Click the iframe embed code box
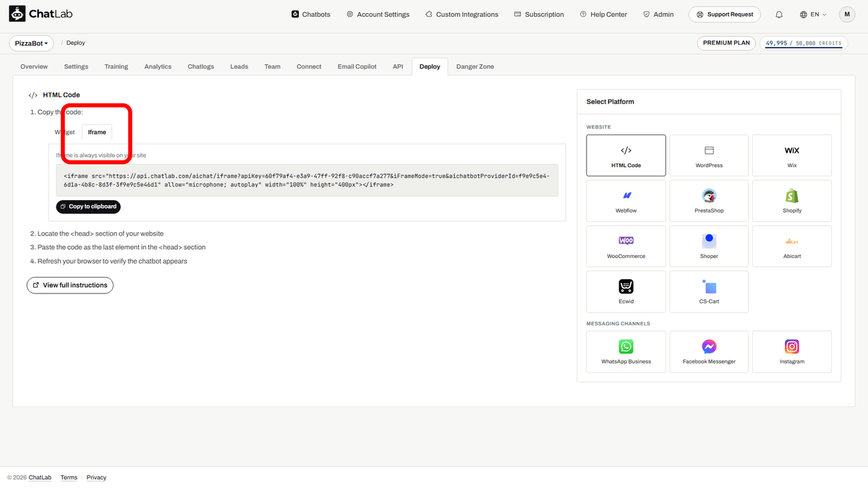Image resolution: width=868 pixels, height=488 pixels. click(x=307, y=180)
